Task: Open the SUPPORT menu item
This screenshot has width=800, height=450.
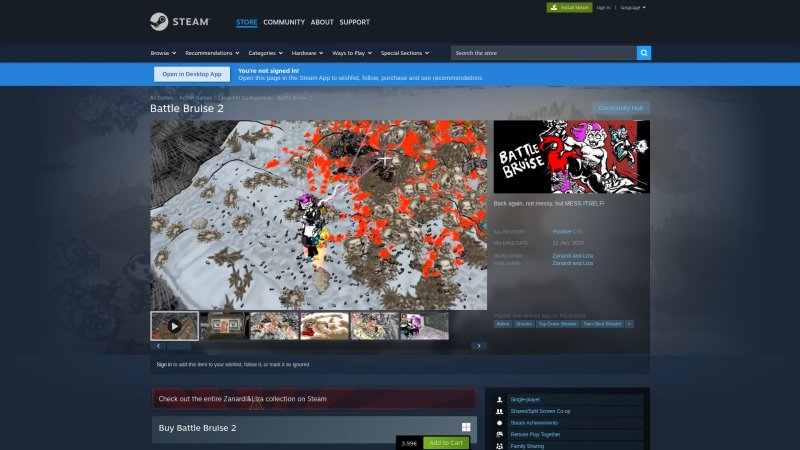Action: click(x=354, y=22)
